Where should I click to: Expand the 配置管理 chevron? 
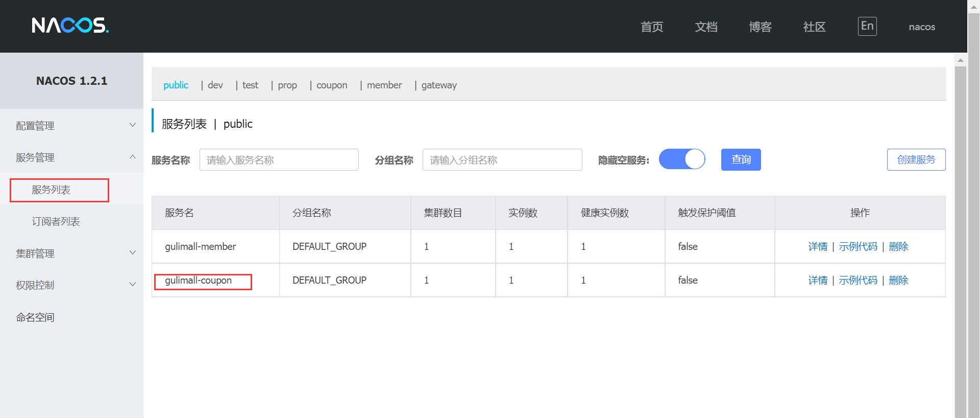coord(133,125)
